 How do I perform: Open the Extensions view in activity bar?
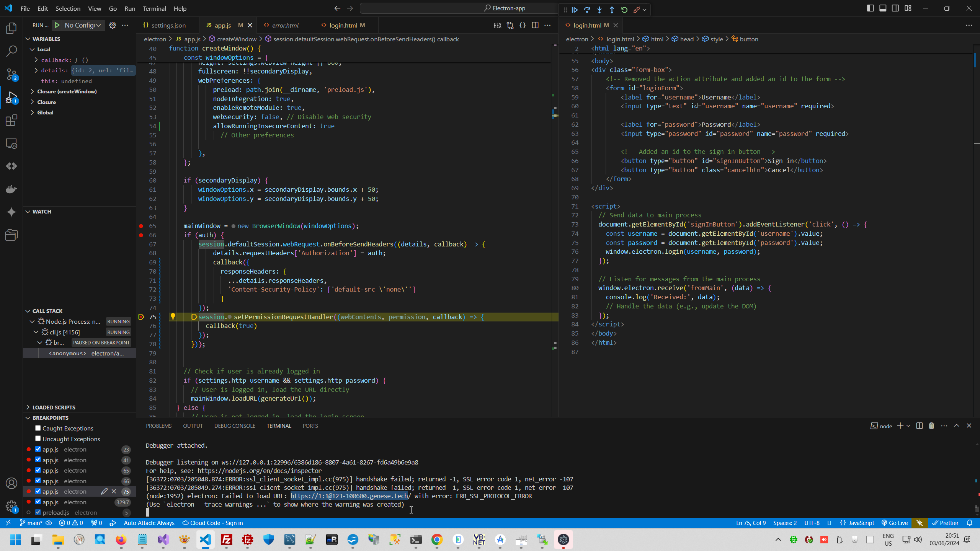[11, 121]
